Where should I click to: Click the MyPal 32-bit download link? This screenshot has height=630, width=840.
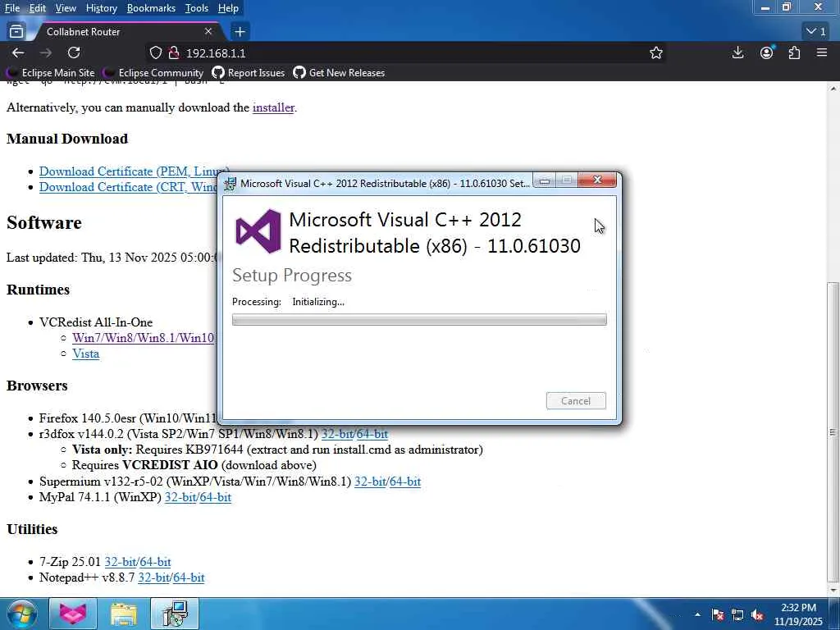click(x=180, y=497)
